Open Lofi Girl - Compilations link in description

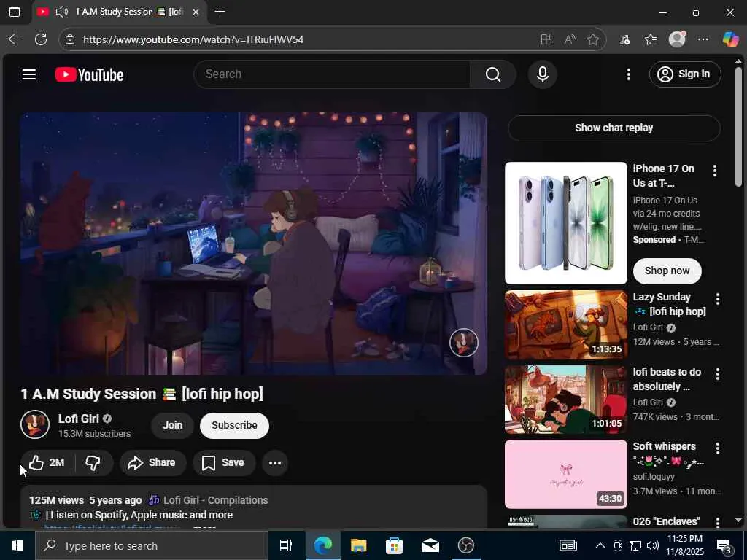tap(215, 500)
